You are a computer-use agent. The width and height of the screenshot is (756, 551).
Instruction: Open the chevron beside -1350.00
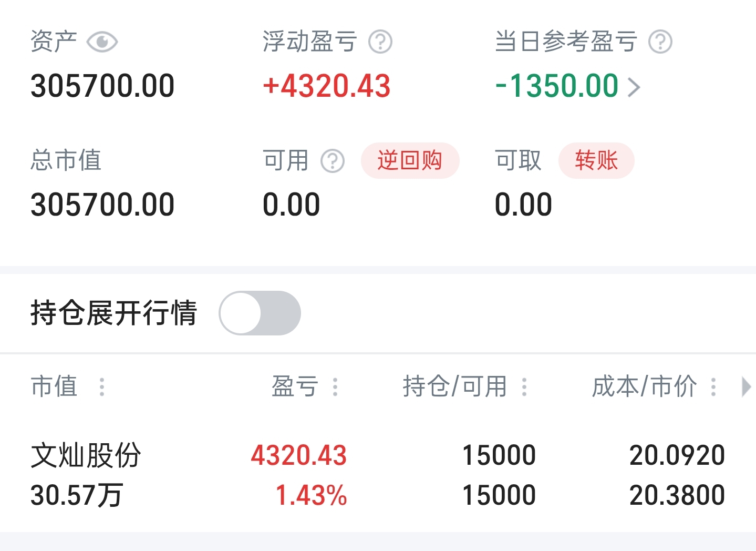[x=634, y=87]
